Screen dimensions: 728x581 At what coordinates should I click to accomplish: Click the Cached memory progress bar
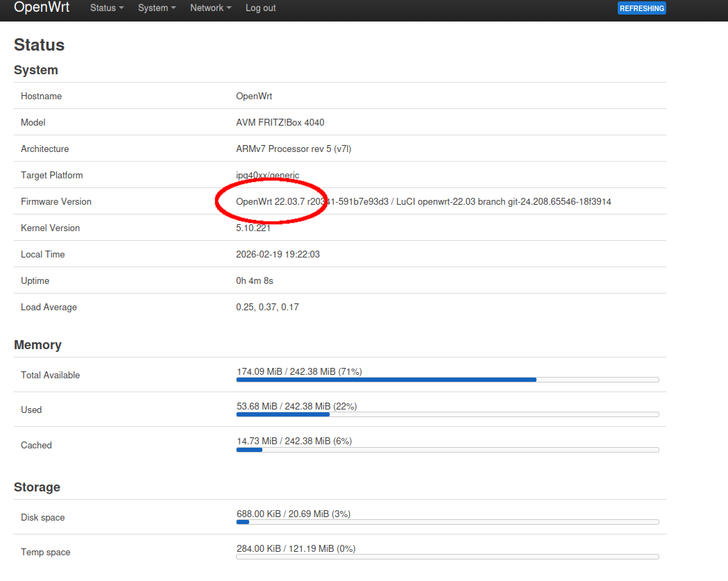(x=447, y=450)
